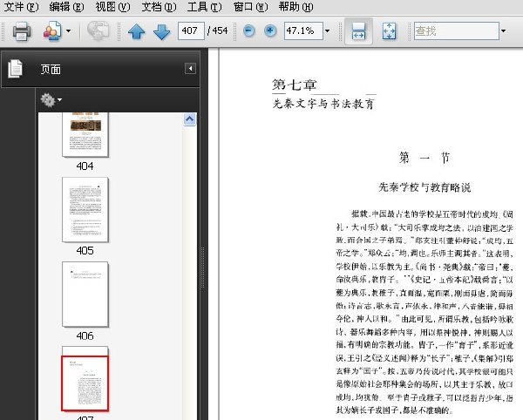Open the 文档(D) menu
The height and width of the screenshot is (420, 523).
click(x=159, y=7)
